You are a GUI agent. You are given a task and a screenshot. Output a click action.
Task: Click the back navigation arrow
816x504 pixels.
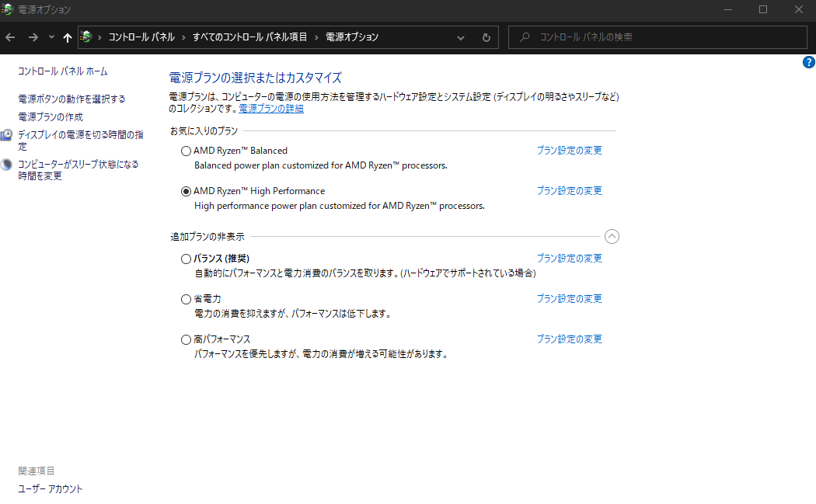[10, 37]
